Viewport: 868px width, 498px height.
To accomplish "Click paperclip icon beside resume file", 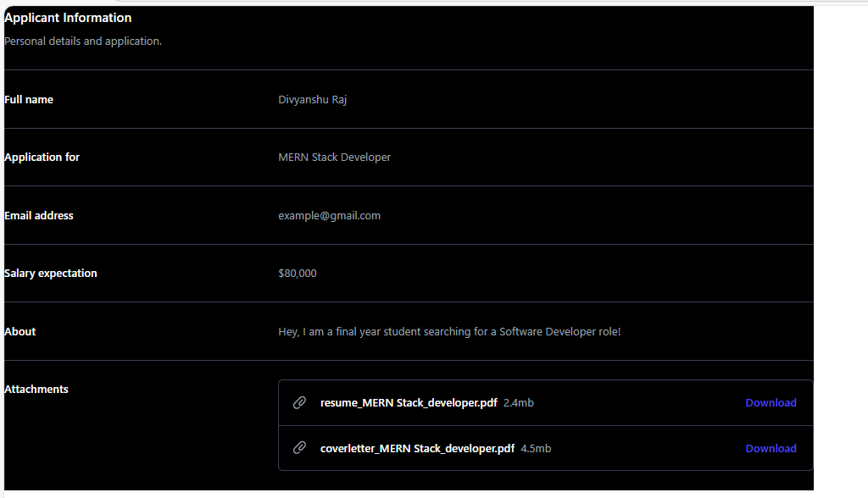I will click(x=299, y=403).
